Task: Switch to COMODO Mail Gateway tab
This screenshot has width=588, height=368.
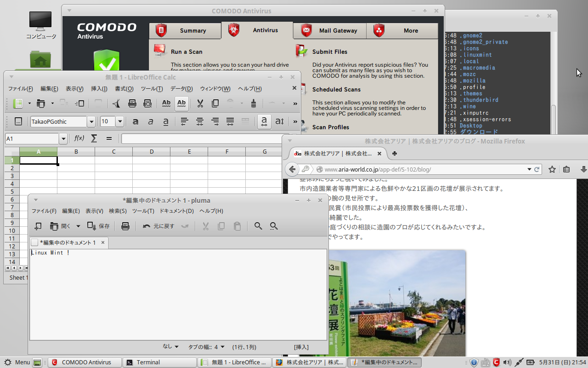Action: [330, 31]
